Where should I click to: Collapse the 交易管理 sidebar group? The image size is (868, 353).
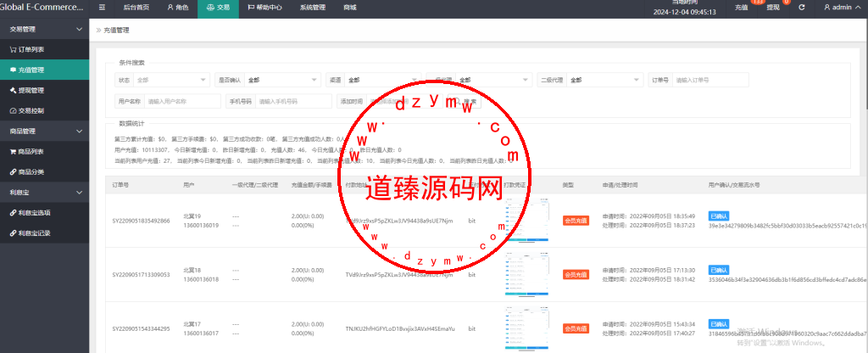[44, 29]
